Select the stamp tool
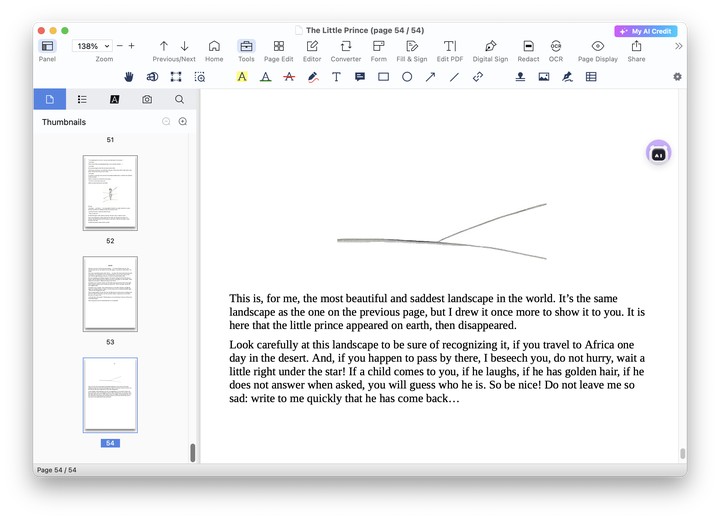 tap(520, 77)
